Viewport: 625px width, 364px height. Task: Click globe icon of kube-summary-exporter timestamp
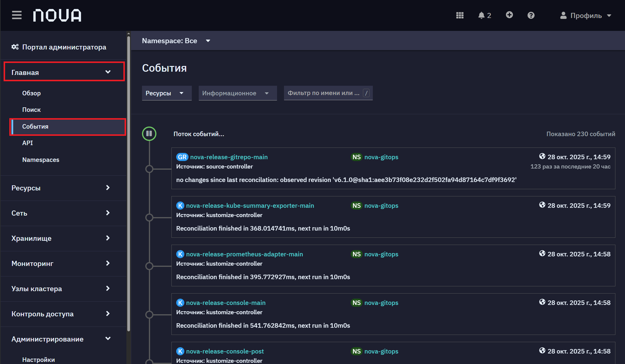click(x=542, y=205)
